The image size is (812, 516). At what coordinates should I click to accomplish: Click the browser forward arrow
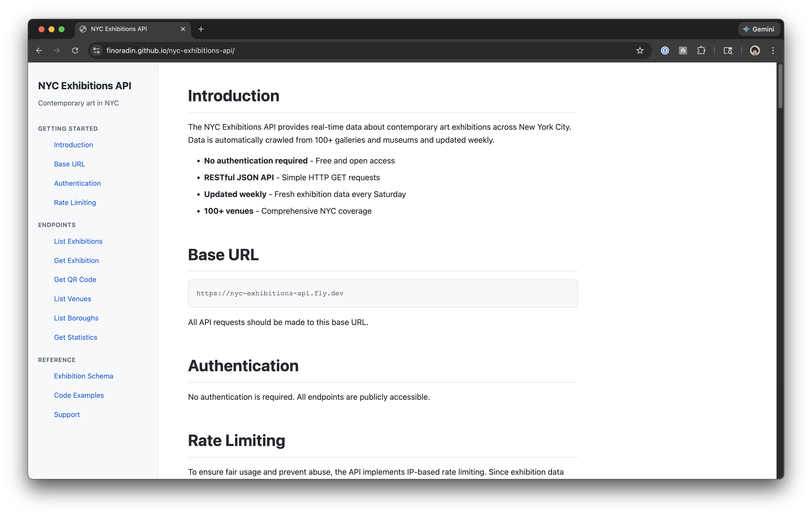point(57,50)
